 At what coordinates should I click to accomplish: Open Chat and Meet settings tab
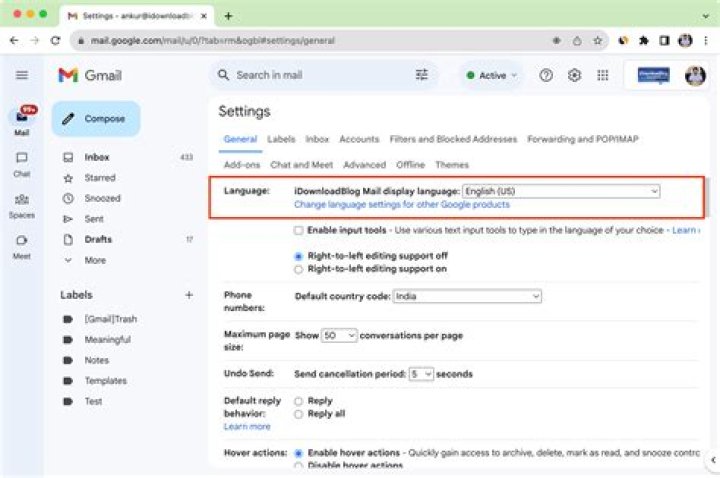click(x=301, y=165)
